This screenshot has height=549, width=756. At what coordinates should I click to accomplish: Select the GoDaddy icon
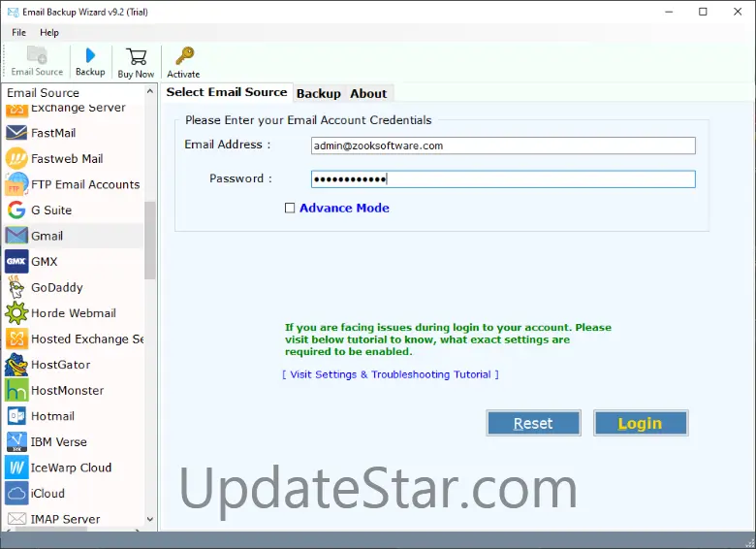tap(16, 287)
